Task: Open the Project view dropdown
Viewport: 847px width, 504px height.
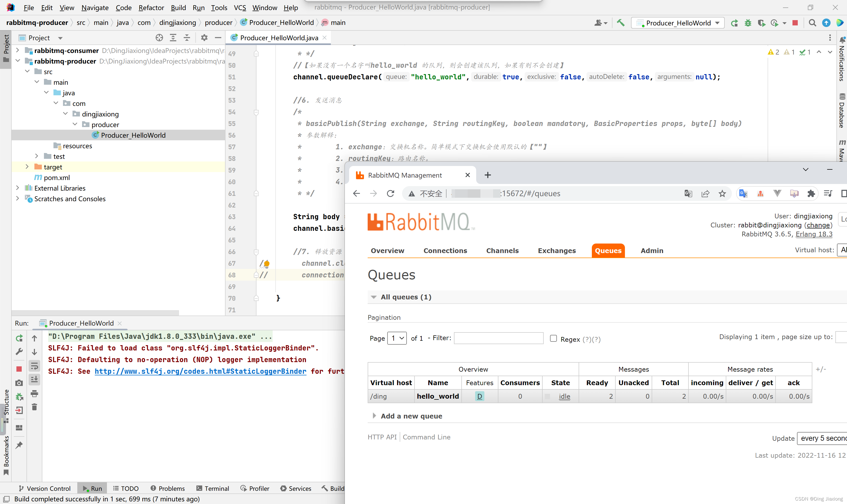Action: [60, 38]
